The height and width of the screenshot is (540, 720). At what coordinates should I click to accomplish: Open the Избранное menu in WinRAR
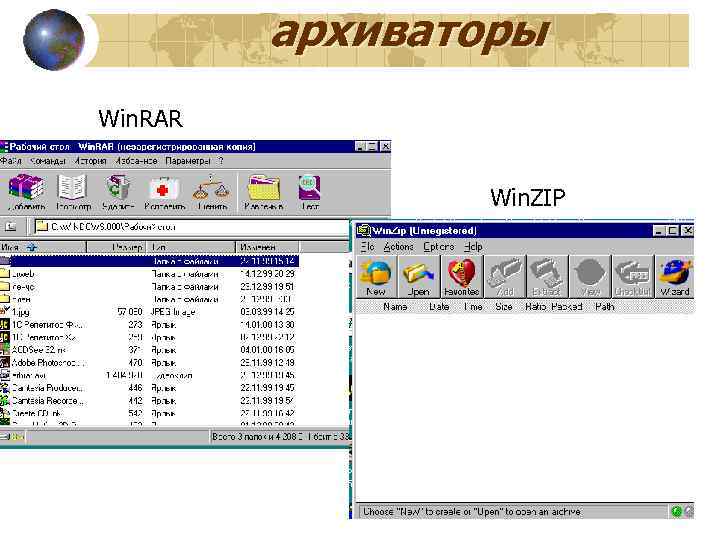[x=136, y=161]
